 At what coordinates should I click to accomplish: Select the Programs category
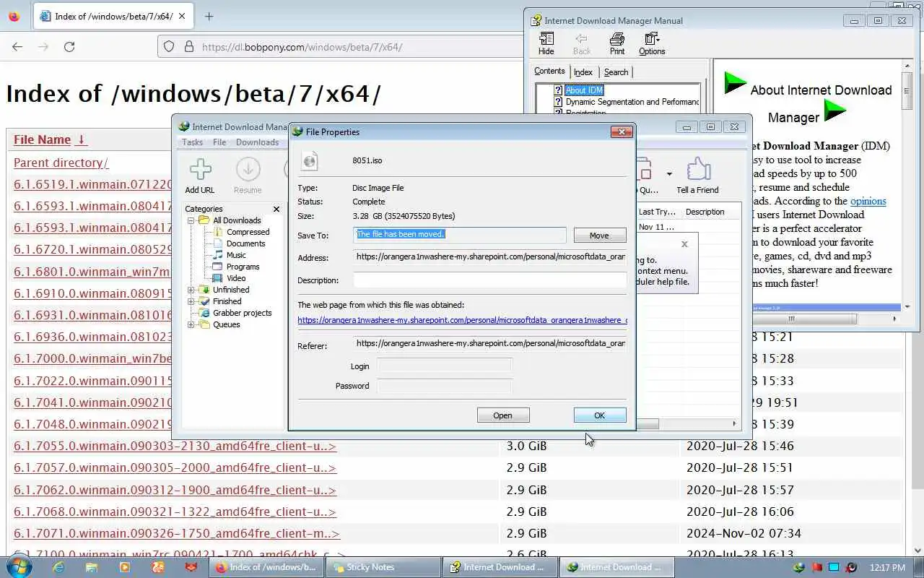[243, 267]
